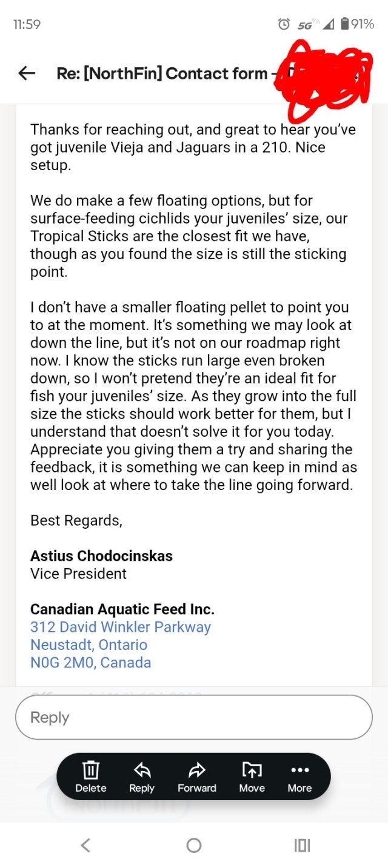Tap the Android home circle button

click(194, 845)
